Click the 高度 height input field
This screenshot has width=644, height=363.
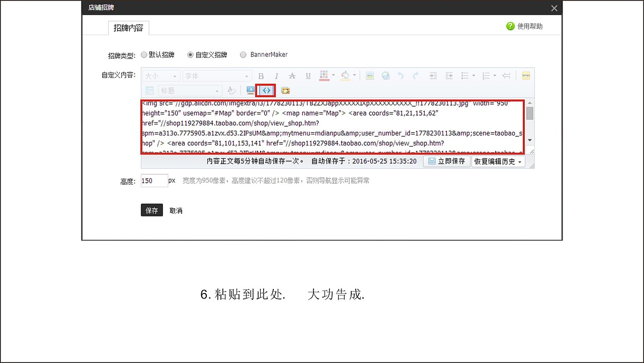154,181
